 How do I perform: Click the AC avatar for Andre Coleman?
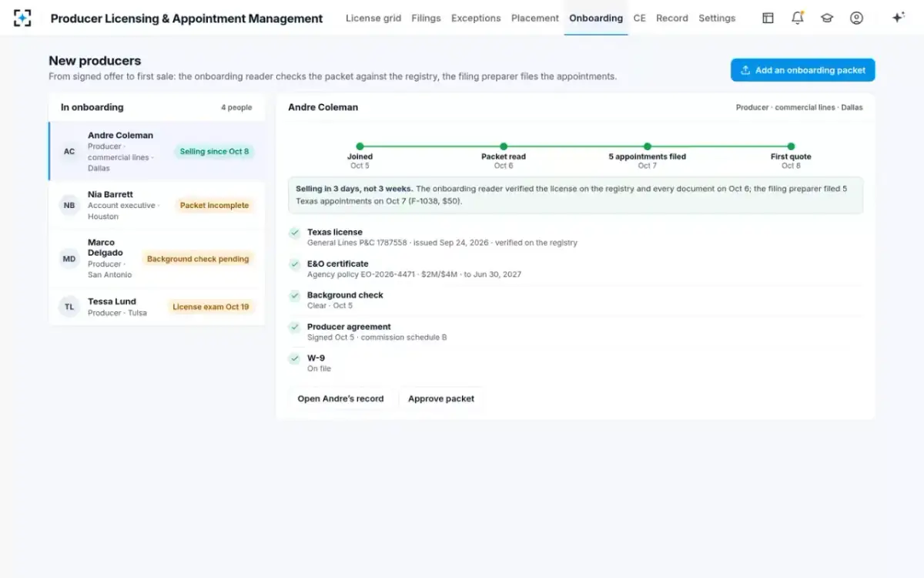(x=69, y=151)
